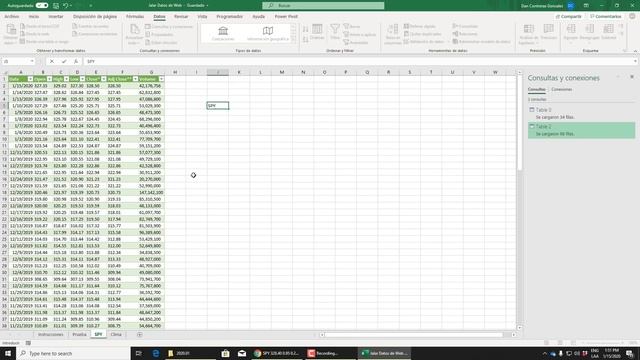This screenshot has height=360, width=640.
Task: Switch to the Prueba sheet tab
Action: [79, 334]
